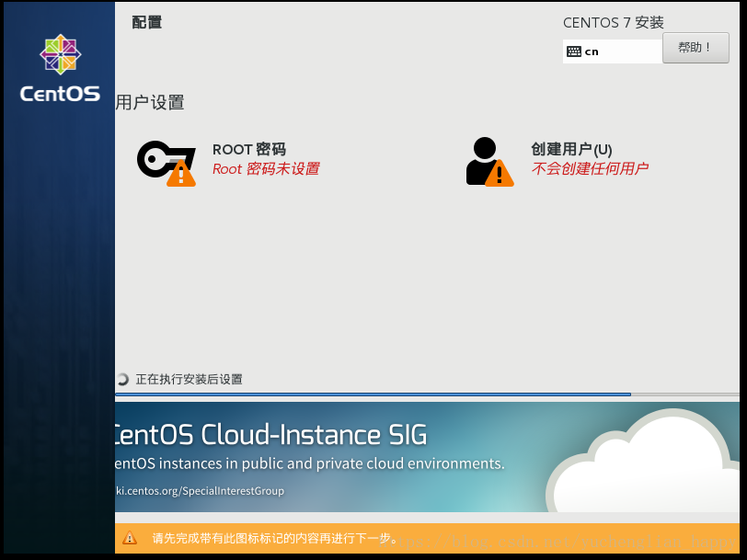Click the keyboard layout icon beside cn
This screenshot has height=560, width=747.
click(574, 51)
